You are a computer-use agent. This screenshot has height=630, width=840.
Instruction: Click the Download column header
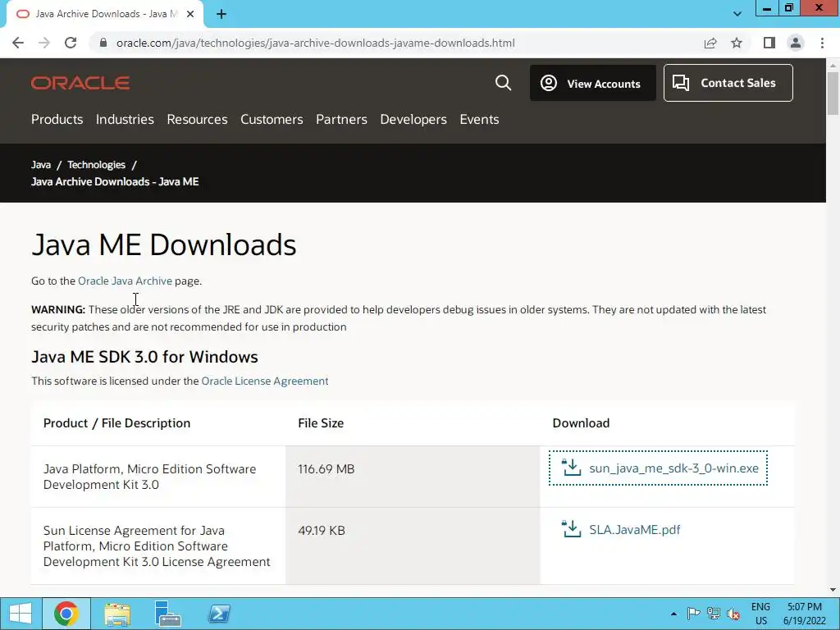click(581, 423)
